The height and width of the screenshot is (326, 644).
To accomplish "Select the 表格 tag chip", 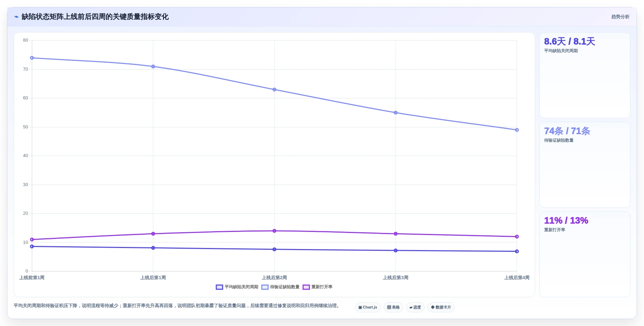I will 393,307.
